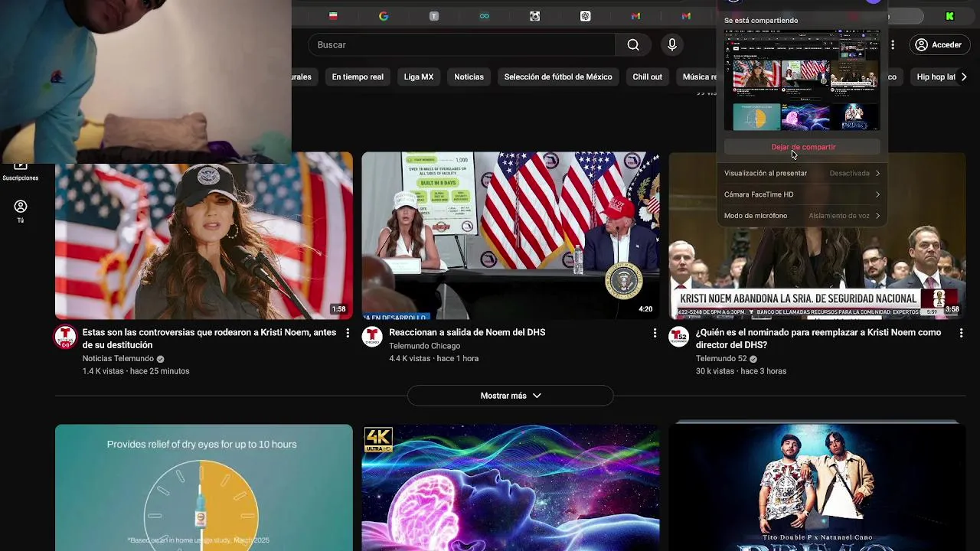Image resolution: width=980 pixels, height=551 pixels.
Task: Open 4K glowing brain video thumbnail
Action: pyautogui.click(x=511, y=487)
